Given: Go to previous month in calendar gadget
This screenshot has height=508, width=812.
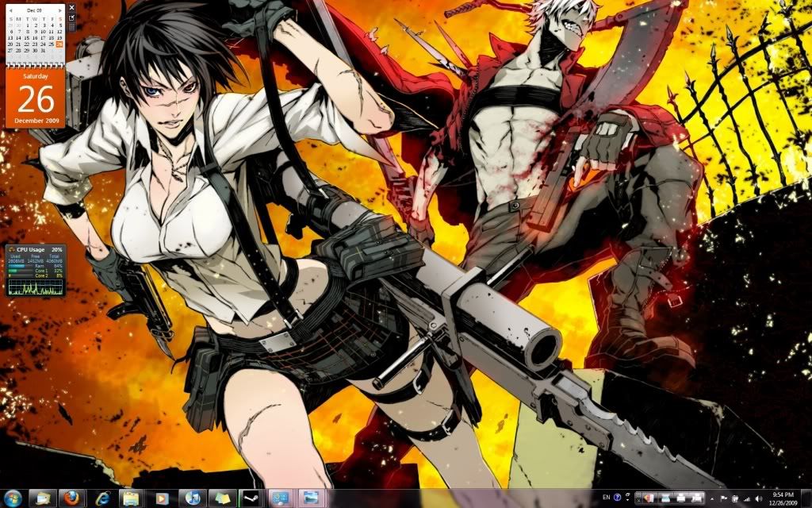Looking at the screenshot, I should pyautogui.click(x=10, y=10).
